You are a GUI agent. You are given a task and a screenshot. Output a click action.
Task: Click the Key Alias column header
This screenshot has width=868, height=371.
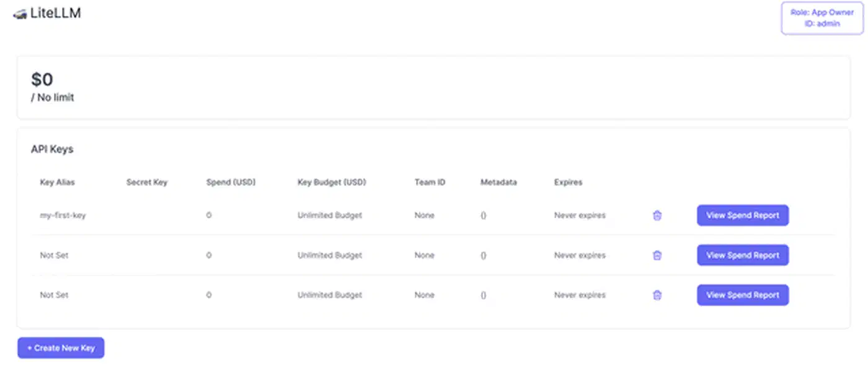[57, 183]
